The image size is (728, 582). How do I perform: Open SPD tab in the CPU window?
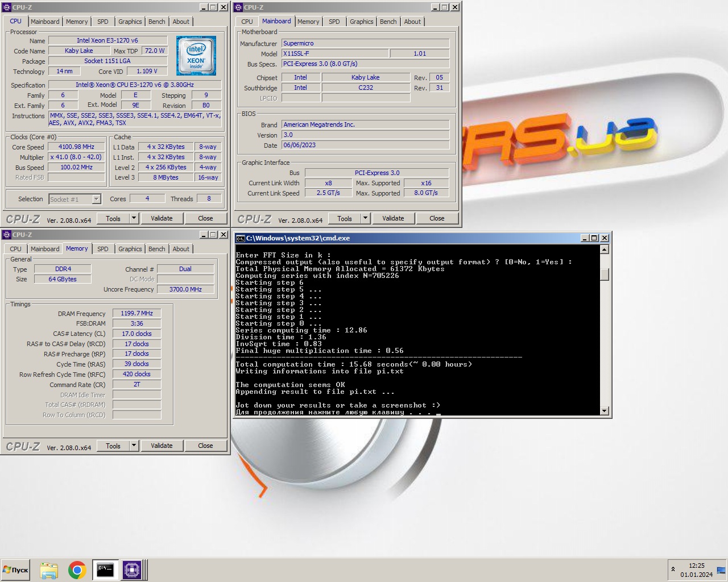coord(103,22)
